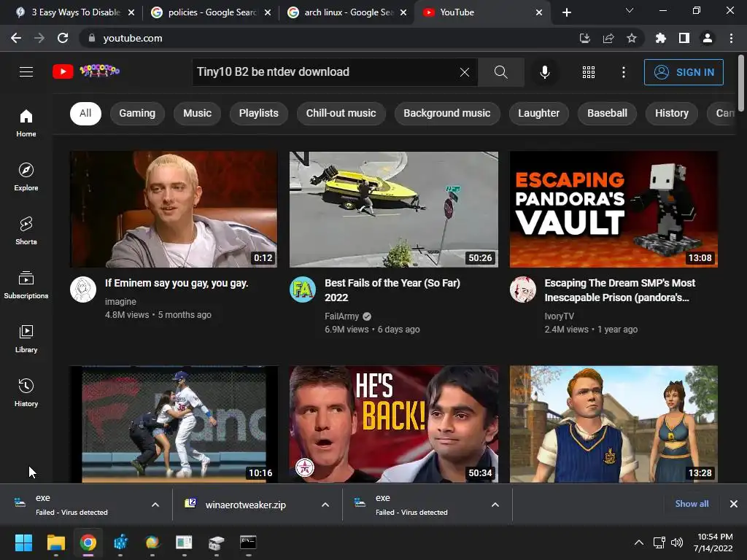Expand options for winaerotweaker.zip download
747x560 pixels.
coord(325,505)
